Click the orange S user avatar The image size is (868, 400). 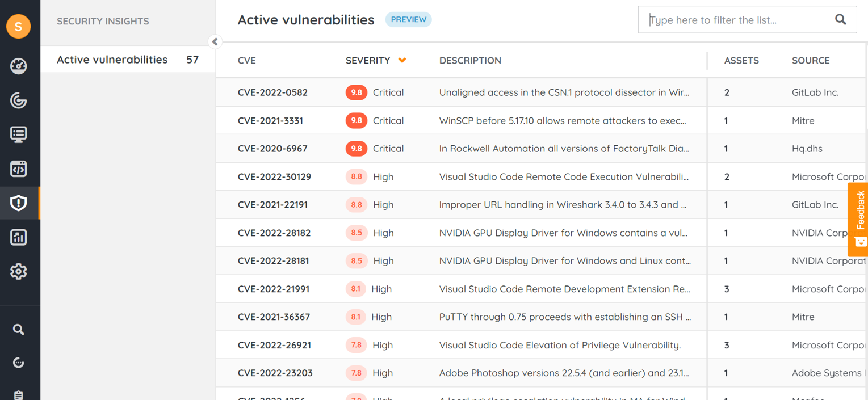click(19, 26)
